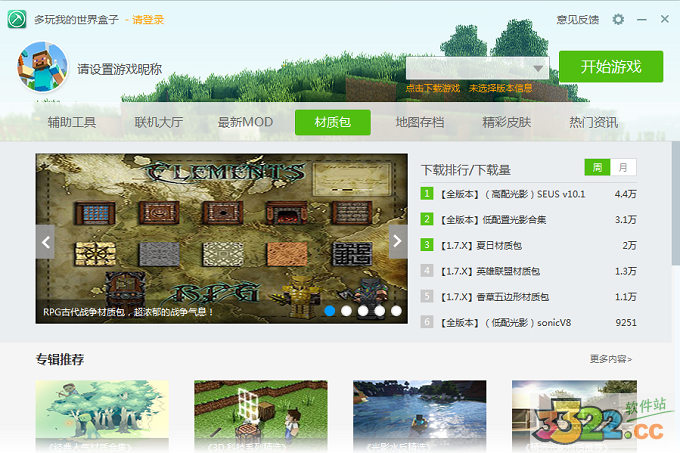Open settings via the gear icon

click(x=618, y=20)
